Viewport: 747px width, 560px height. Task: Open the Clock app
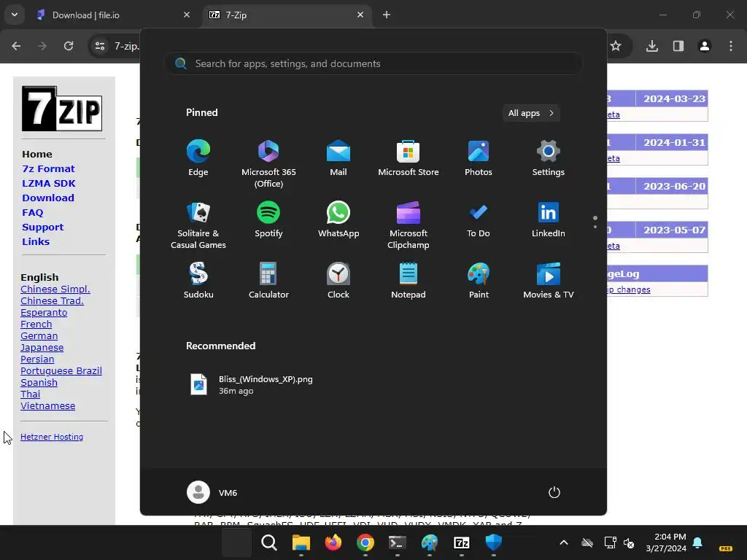pos(338,281)
